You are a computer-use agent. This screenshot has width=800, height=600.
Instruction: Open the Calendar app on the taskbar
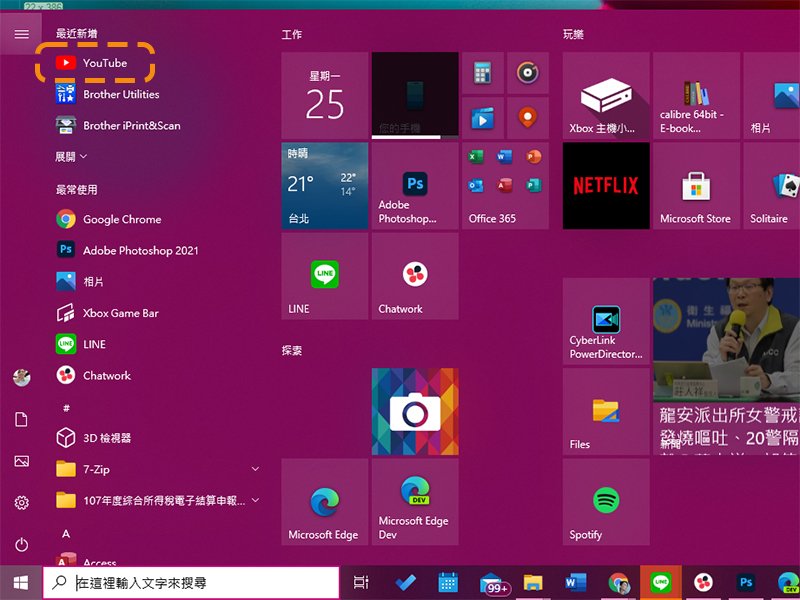[x=448, y=583]
